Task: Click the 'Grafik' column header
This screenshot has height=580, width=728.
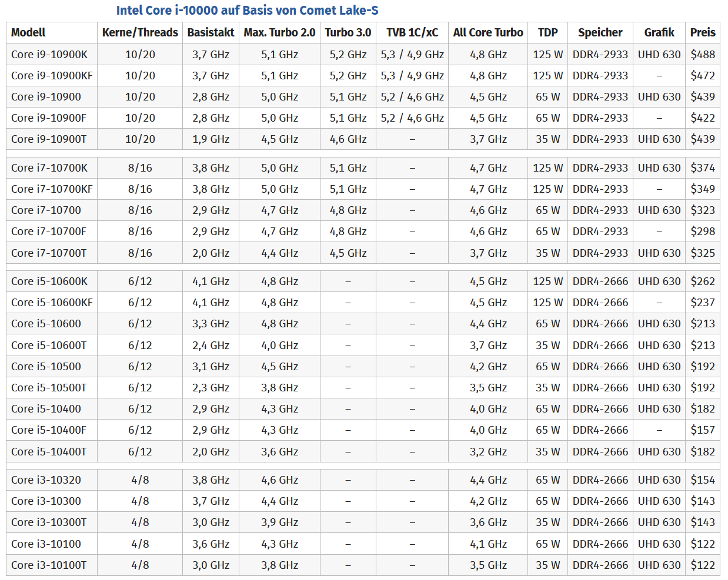Action: point(659,33)
